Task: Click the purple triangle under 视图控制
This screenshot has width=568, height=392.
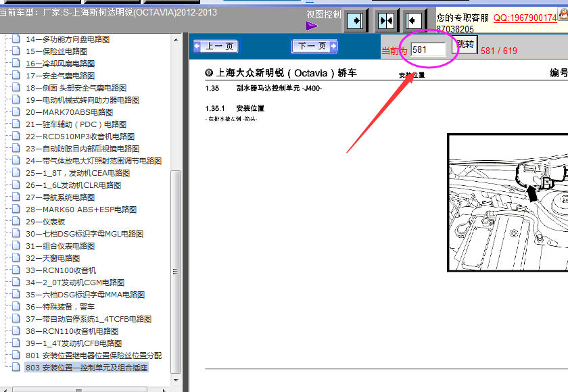Action: pyautogui.click(x=312, y=26)
